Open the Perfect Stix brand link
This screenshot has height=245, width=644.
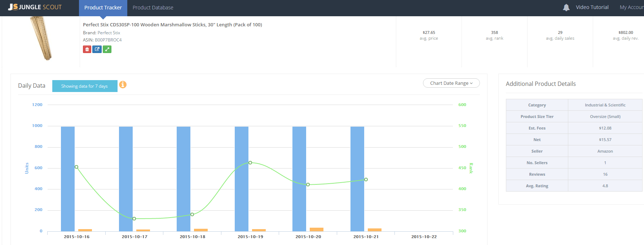pyautogui.click(x=109, y=33)
